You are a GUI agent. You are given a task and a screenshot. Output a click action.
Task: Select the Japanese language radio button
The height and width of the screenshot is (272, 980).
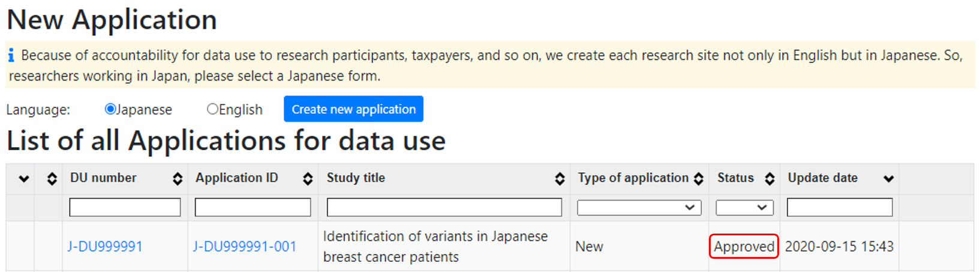[110, 109]
